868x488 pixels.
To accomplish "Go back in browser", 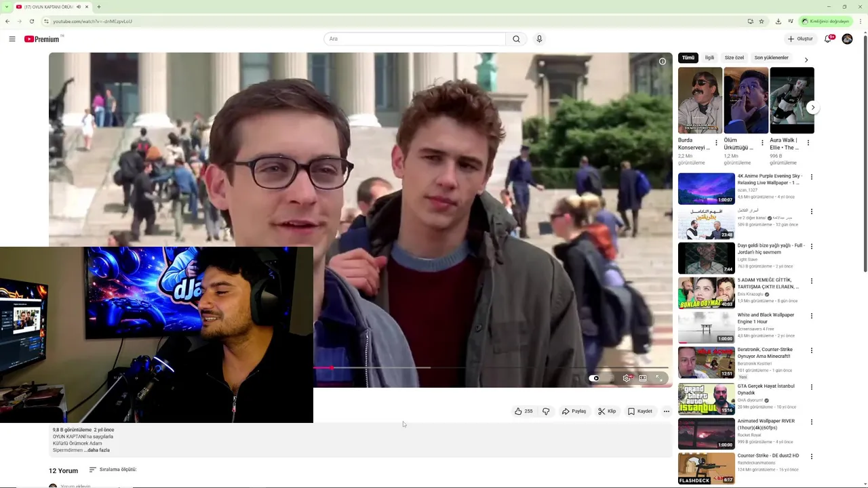I will coord(7,21).
